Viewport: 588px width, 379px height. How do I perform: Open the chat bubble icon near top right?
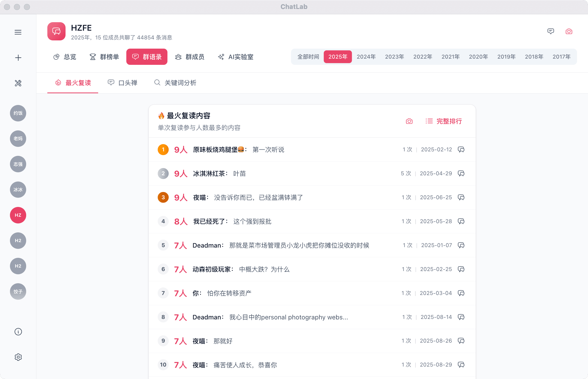tap(551, 31)
